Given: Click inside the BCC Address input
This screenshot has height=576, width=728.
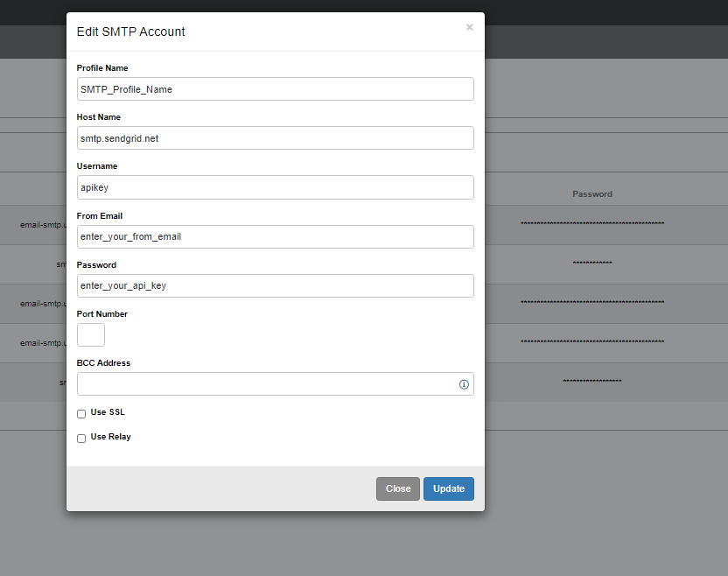Looking at the screenshot, I should tap(266, 384).
